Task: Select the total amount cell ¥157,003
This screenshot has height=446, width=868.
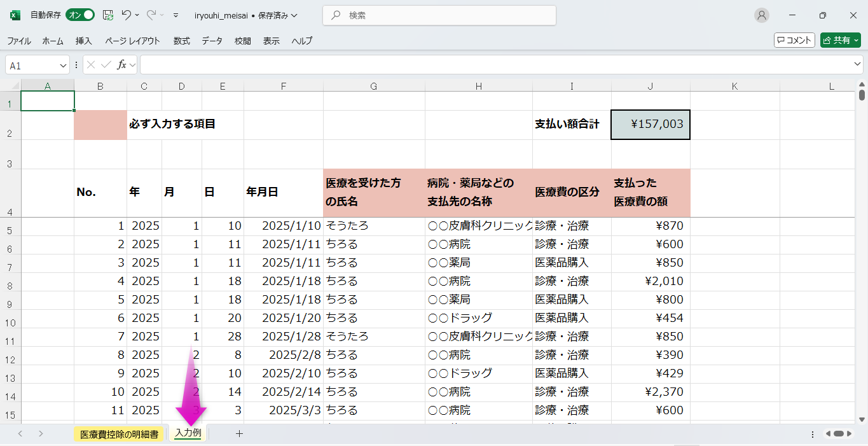Action: [x=650, y=125]
